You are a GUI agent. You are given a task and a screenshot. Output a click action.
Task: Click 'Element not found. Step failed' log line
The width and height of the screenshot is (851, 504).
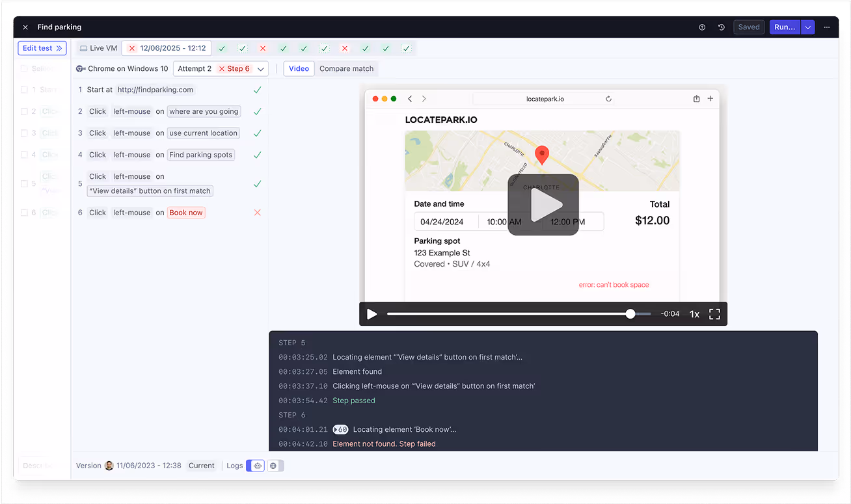tap(384, 444)
